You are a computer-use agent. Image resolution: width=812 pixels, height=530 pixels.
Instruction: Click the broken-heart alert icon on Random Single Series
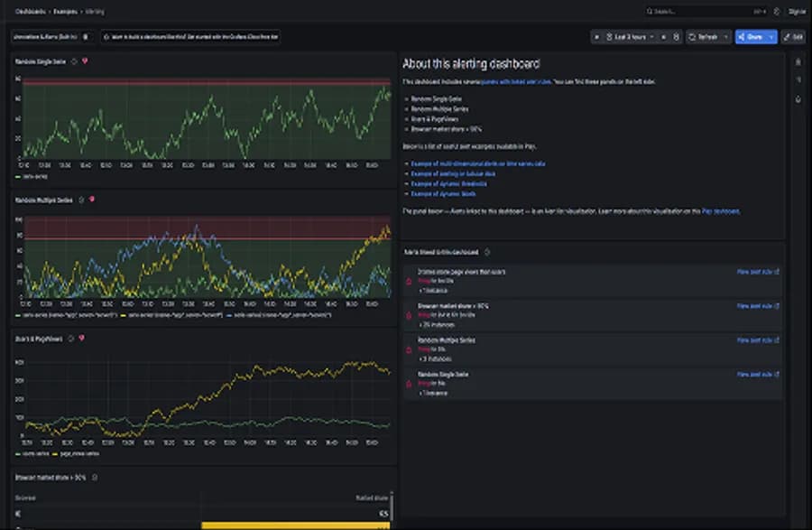(x=85, y=61)
